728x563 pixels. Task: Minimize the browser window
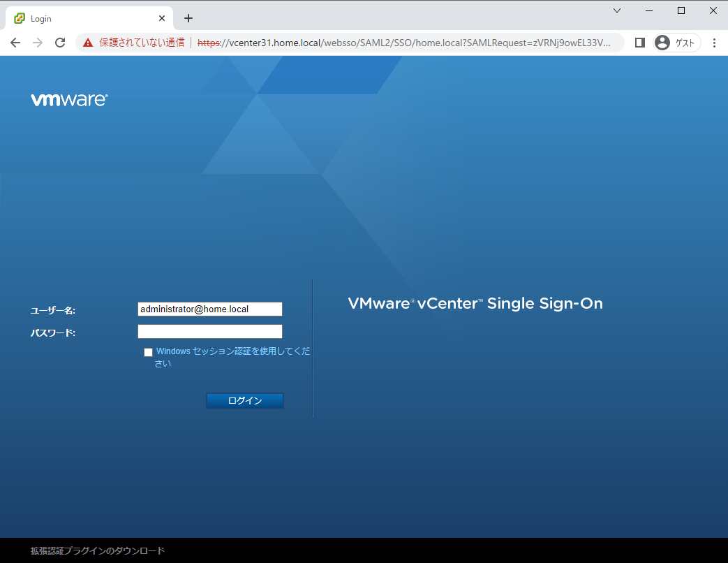(649, 10)
